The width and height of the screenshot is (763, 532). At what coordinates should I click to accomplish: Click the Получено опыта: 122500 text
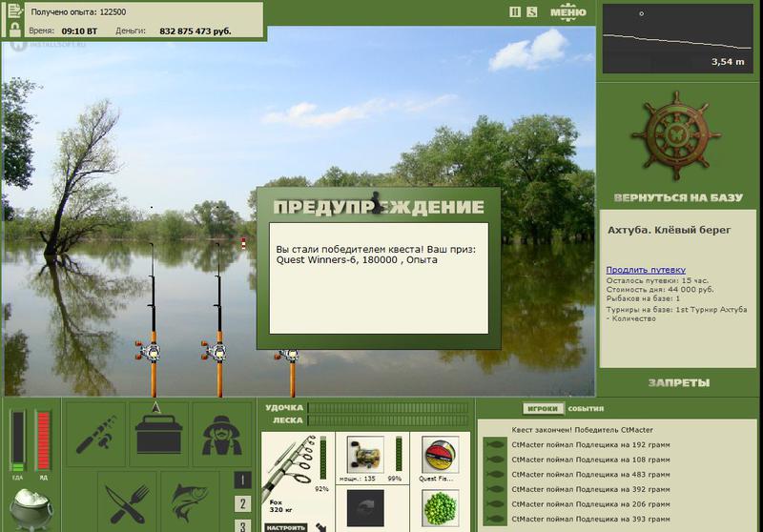point(78,12)
